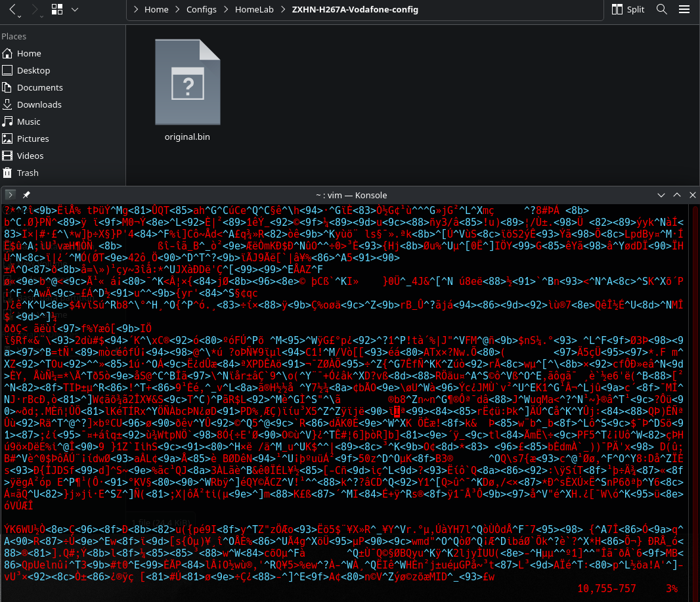Pin the Konsole window to stay visible
The width and height of the screenshot is (700, 602).
click(26, 195)
